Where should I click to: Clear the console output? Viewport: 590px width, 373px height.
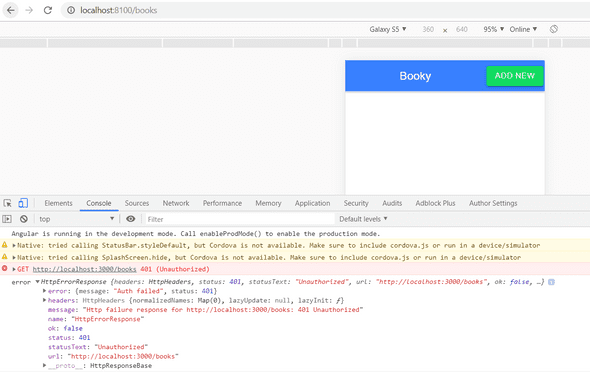[x=24, y=219]
